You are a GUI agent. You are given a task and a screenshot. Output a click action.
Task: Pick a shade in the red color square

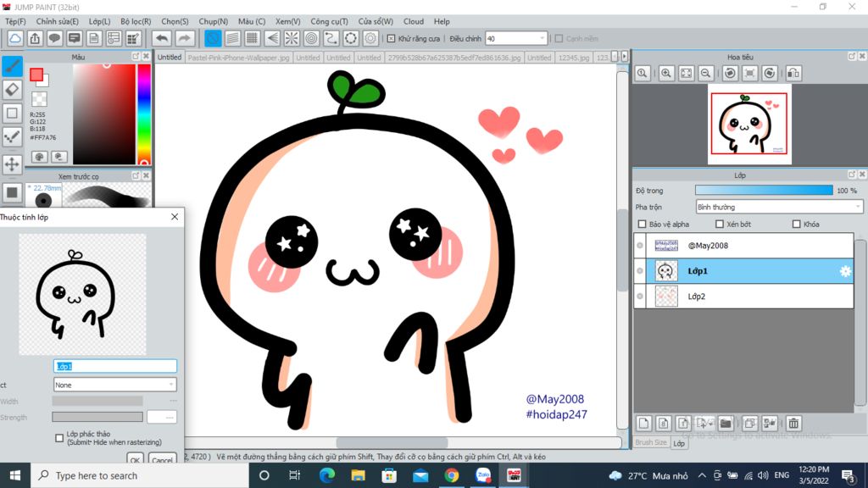(104, 114)
